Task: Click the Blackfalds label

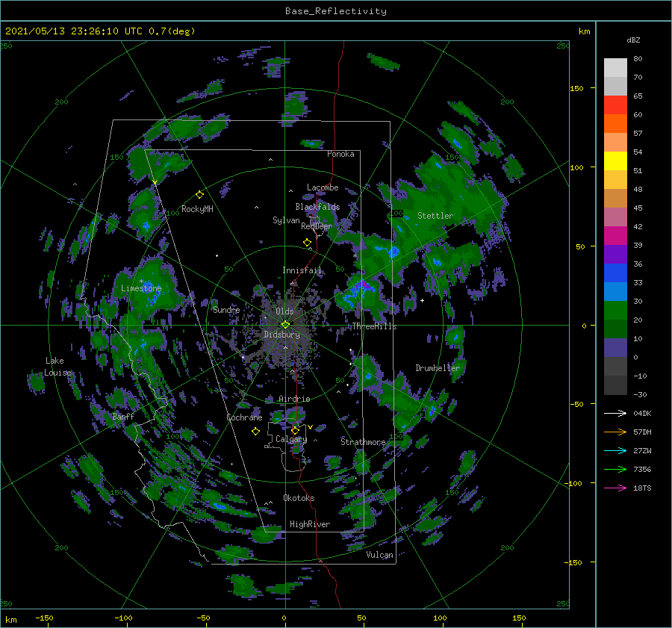Action: (x=317, y=207)
